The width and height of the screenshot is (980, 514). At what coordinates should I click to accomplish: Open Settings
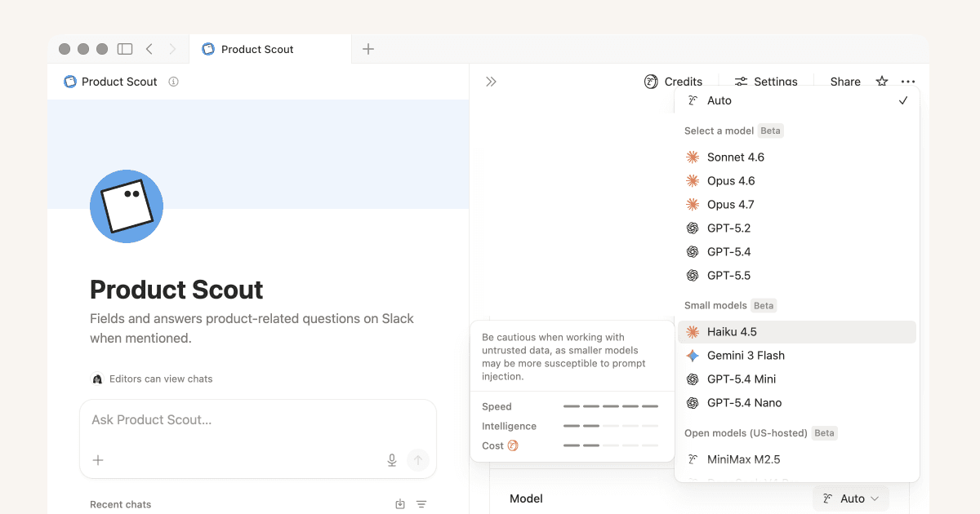pyautogui.click(x=766, y=82)
